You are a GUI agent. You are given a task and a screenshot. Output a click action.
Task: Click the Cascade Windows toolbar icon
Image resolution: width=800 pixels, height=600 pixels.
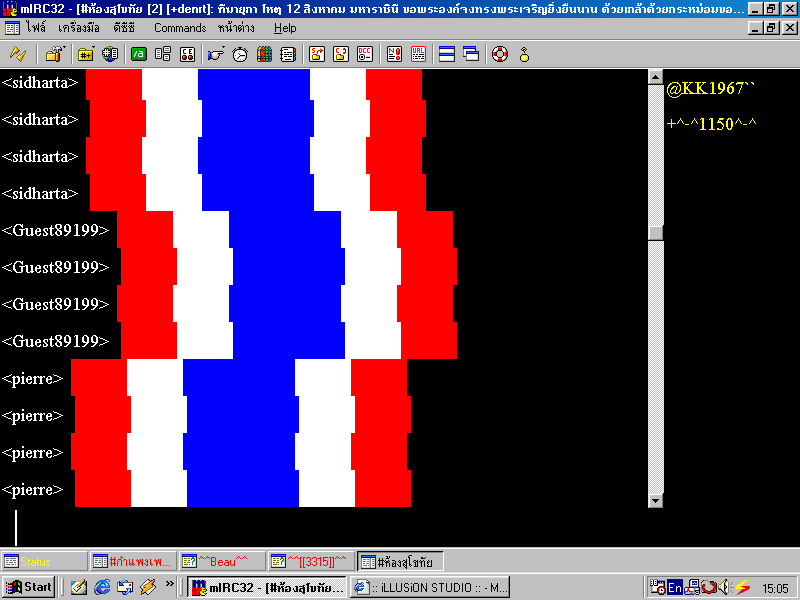pos(471,54)
